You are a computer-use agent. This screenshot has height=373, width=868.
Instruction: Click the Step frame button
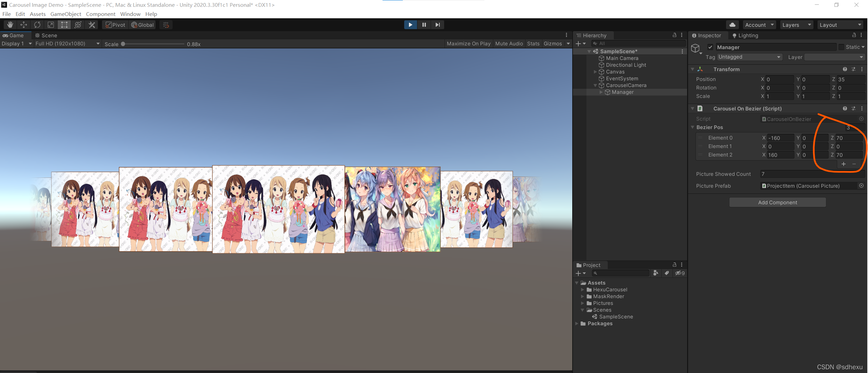pos(437,25)
